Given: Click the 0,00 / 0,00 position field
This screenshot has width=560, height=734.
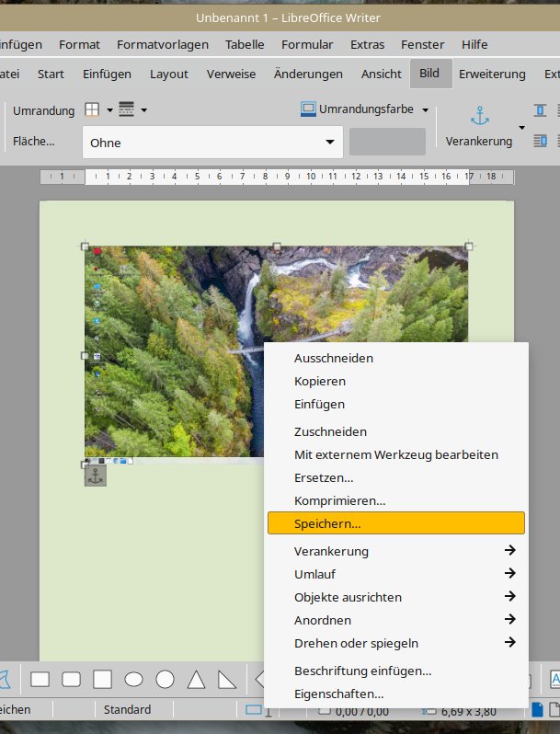Looking at the screenshot, I should point(361,712).
